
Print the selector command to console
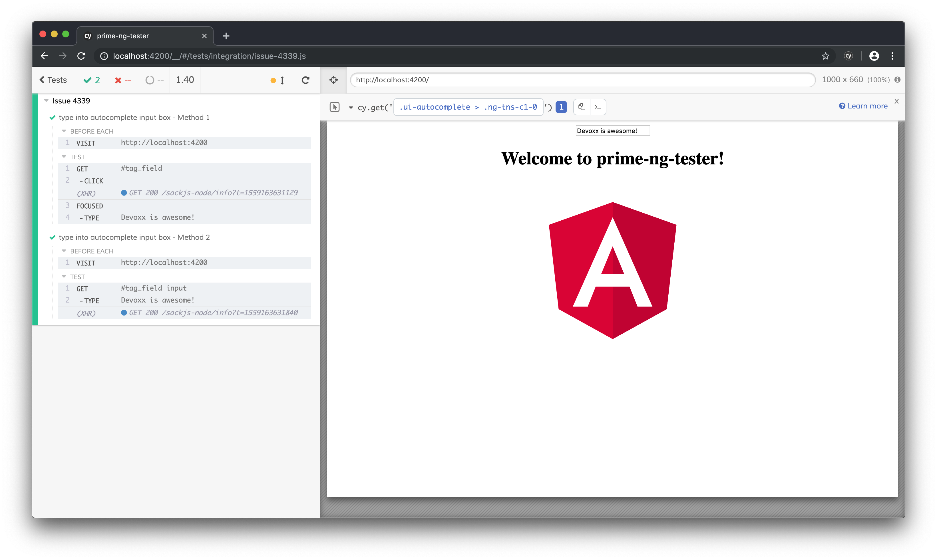[598, 107]
